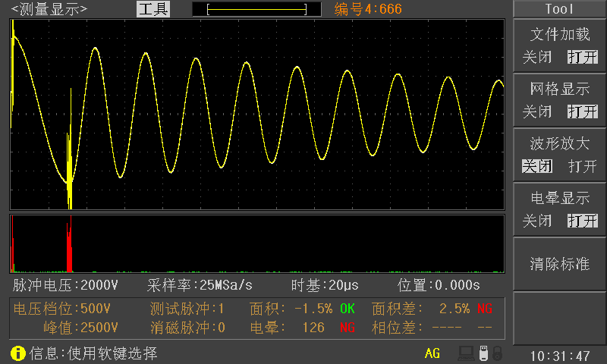Select the 采样率 25MSa/s field
The width and height of the screenshot is (607, 364).
[200, 285]
